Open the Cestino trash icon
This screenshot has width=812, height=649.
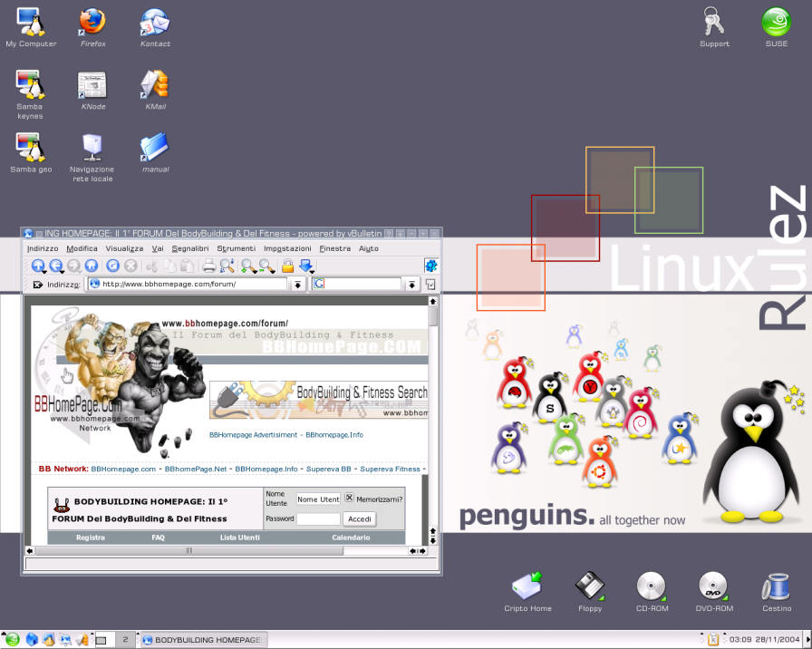coord(777,587)
